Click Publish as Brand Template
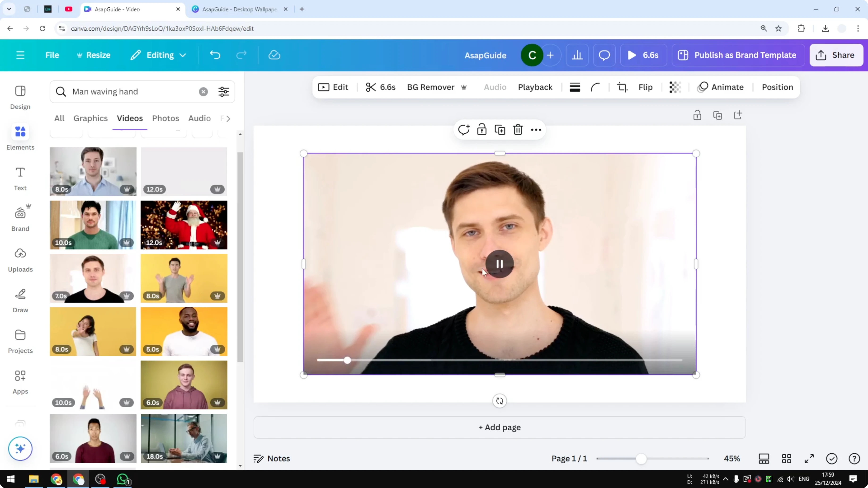868x488 pixels. tap(738, 55)
